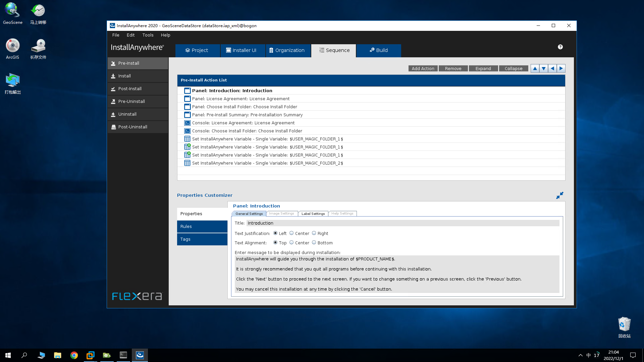Open Windows Start menu
Screen dimensions: 644x362
(8, 355)
